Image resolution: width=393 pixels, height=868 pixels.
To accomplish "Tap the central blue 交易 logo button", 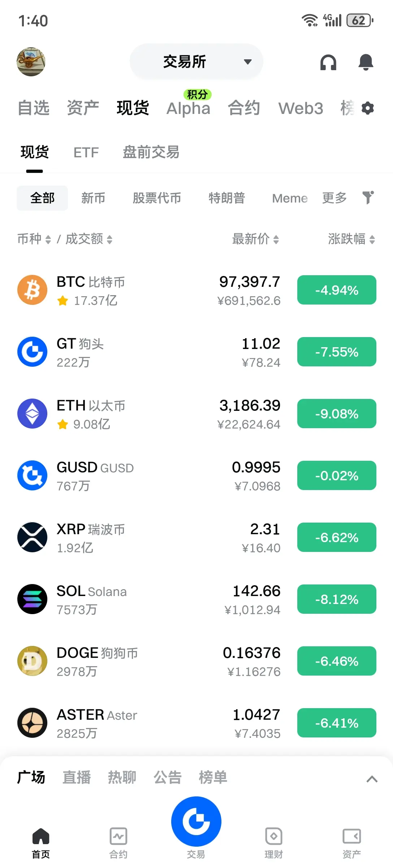I will point(196,821).
